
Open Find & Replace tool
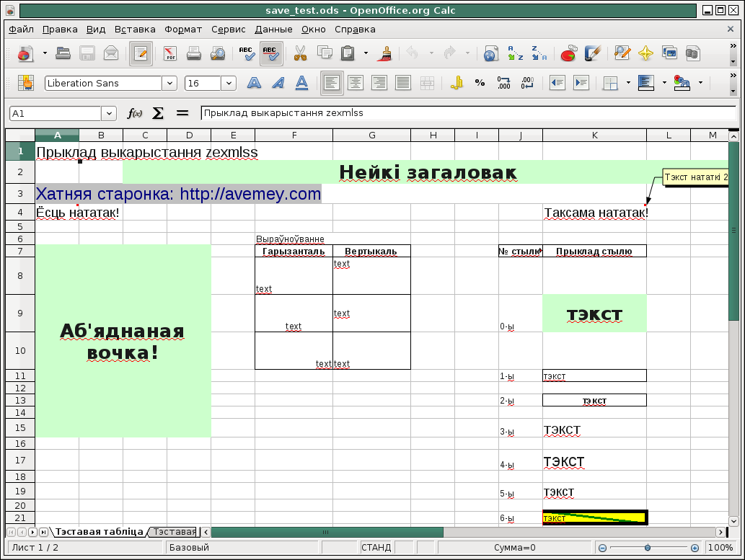pos(622,53)
